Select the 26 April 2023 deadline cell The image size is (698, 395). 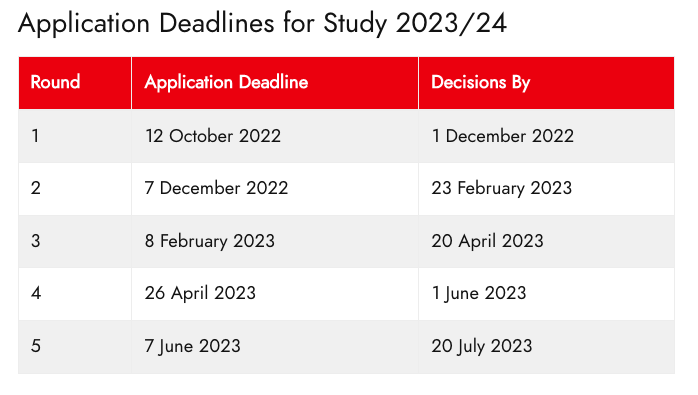pos(275,294)
